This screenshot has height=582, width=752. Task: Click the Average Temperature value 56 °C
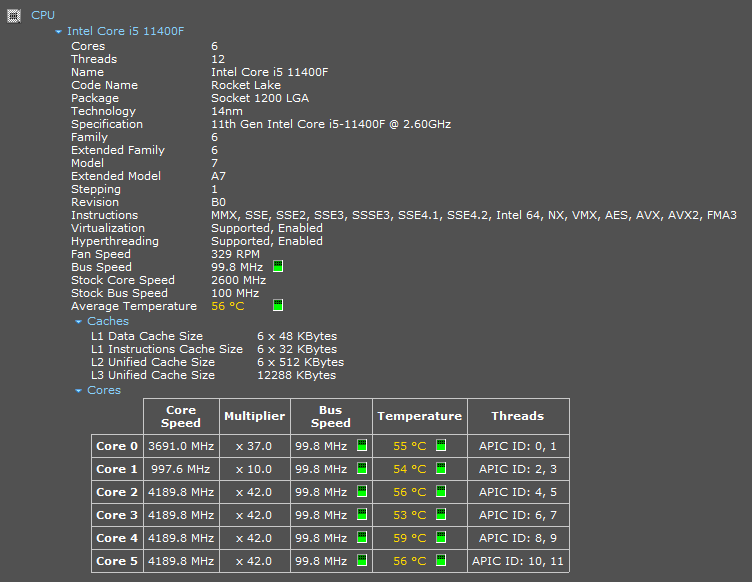pos(227,306)
